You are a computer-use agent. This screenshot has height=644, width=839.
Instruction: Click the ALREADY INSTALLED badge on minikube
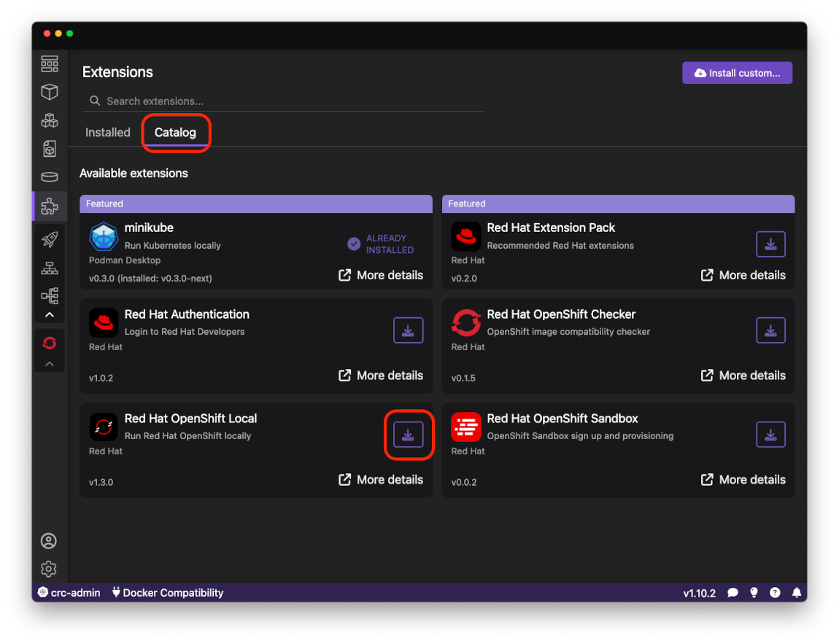pos(380,244)
